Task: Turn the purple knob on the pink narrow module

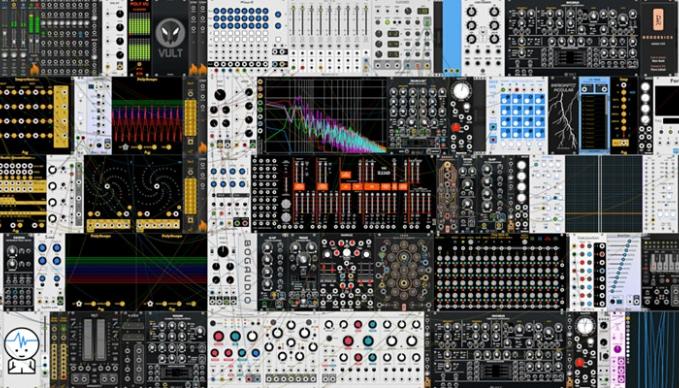Action: pos(618,349)
